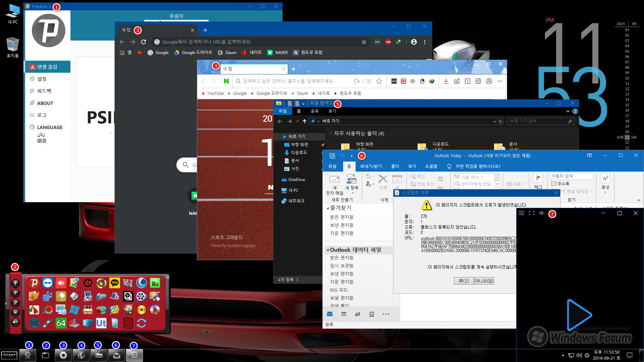Viewport: 644px width, 362px height.
Task: Switch to Outlook 폴더 tab
Action: coord(395,166)
